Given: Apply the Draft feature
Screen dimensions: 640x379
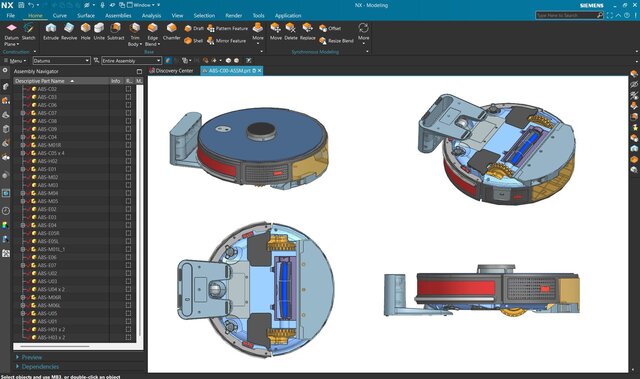Looking at the screenshot, I should tap(194, 28).
